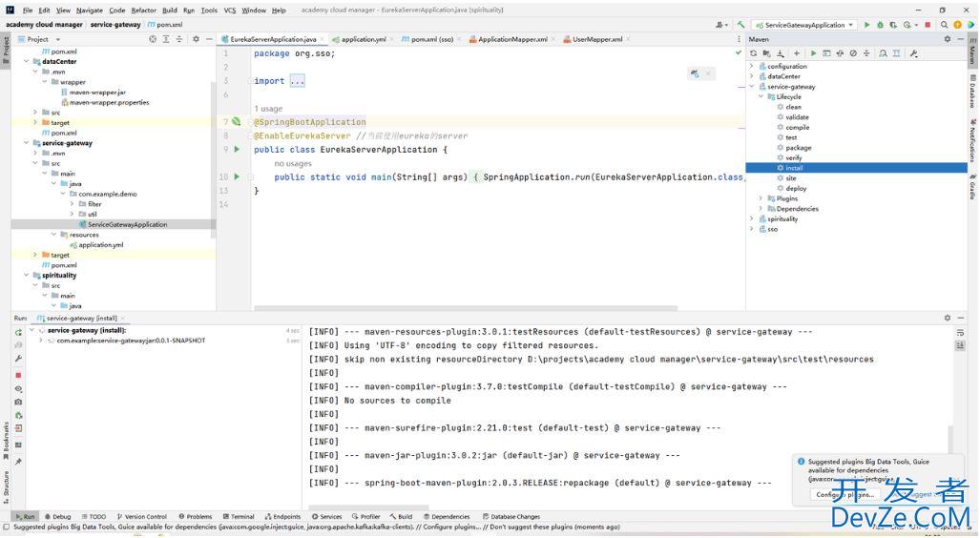Viewport: 980px width, 538px height.
Task: Select the clean lifecycle phase in Maven
Action: (793, 108)
